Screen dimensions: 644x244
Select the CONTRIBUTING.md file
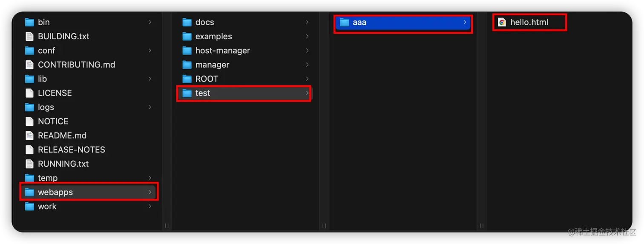tap(76, 65)
